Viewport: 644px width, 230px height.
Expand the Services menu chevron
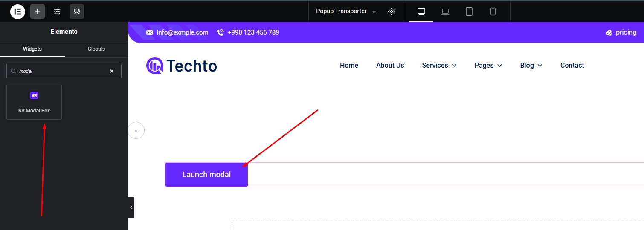pos(454,66)
